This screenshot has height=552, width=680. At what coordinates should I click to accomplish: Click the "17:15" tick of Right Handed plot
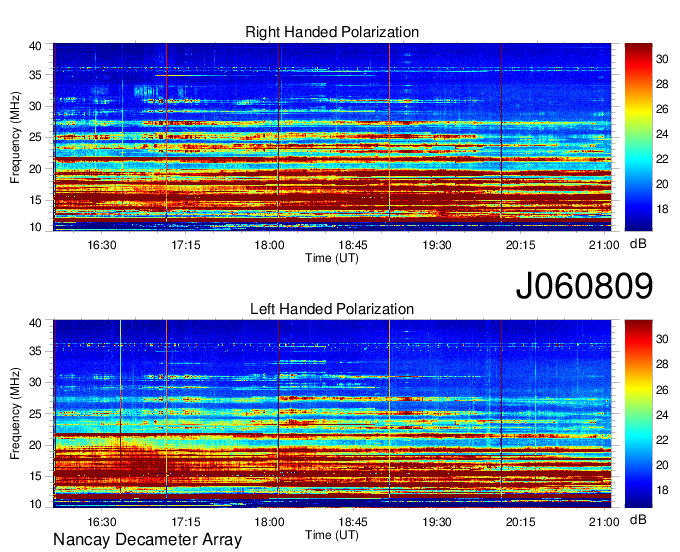tap(186, 245)
